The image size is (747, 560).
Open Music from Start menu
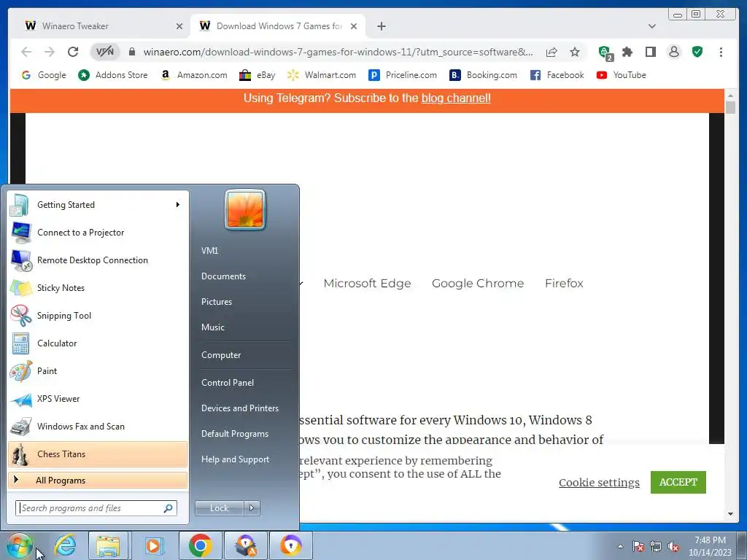pyautogui.click(x=213, y=327)
